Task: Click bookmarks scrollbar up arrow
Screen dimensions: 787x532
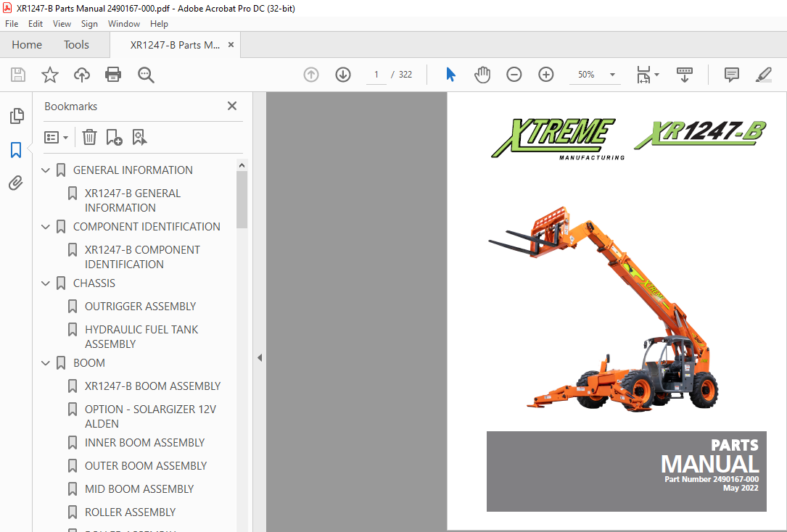Action: (x=242, y=165)
